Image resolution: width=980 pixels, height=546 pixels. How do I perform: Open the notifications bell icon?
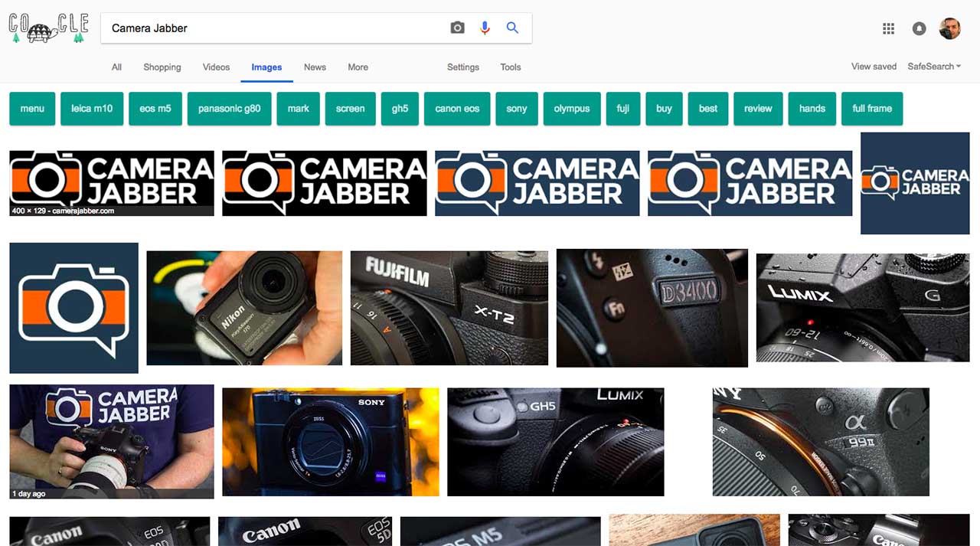click(919, 28)
